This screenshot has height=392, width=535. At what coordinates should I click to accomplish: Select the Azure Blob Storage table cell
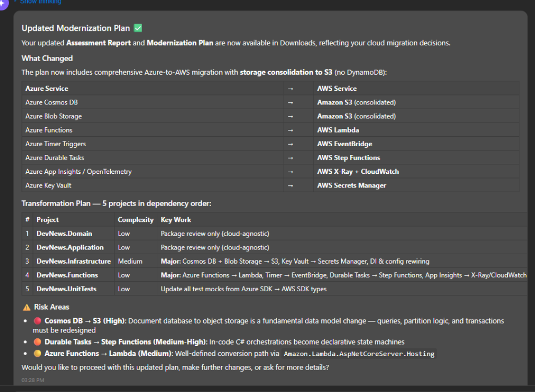(153, 116)
